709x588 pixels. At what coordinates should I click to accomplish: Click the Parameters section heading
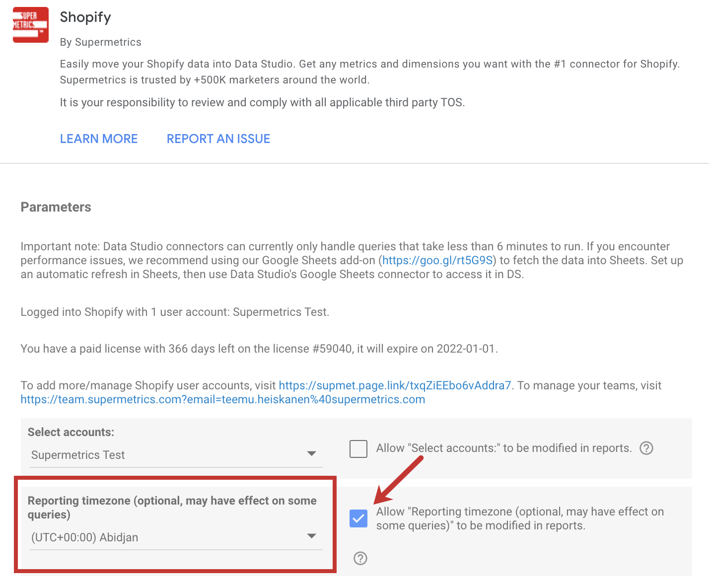coord(56,207)
